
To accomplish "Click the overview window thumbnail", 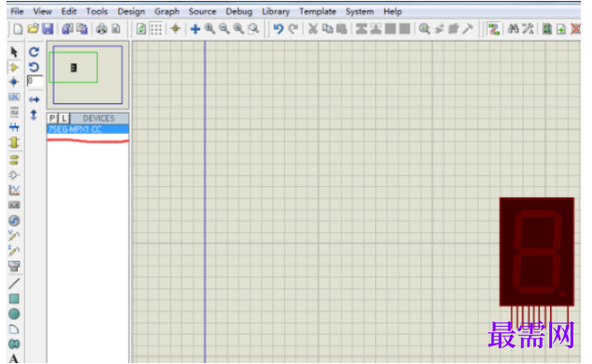I will click(87, 74).
